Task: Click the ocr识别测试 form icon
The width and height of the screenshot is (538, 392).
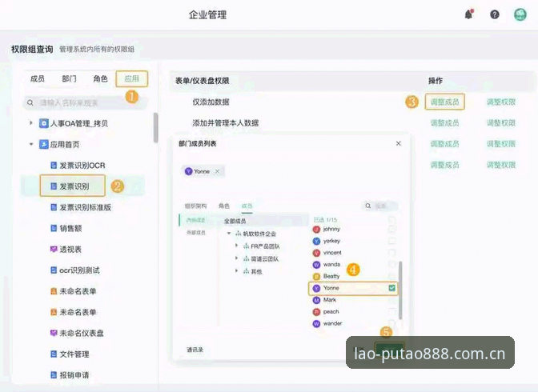Action: click(x=54, y=270)
